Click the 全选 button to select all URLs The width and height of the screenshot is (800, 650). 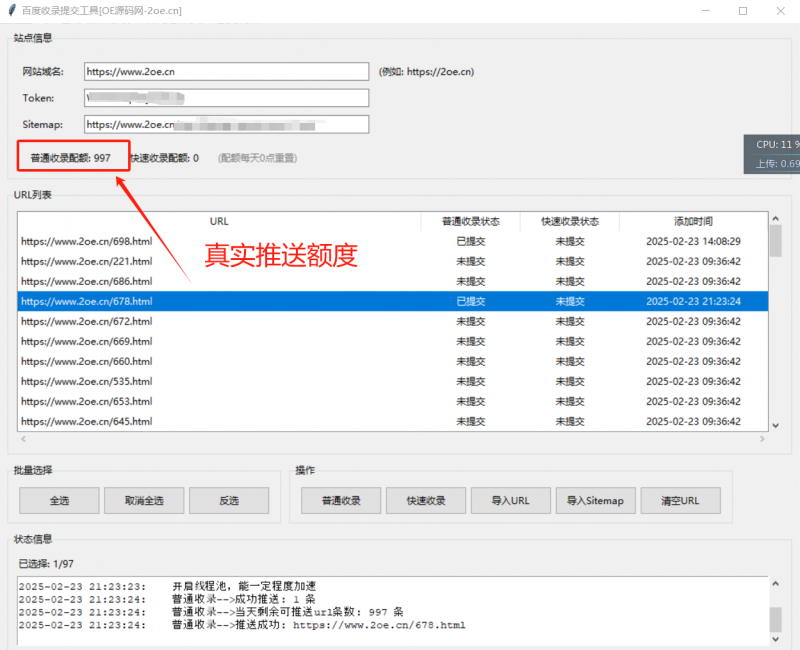[x=58, y=500]
